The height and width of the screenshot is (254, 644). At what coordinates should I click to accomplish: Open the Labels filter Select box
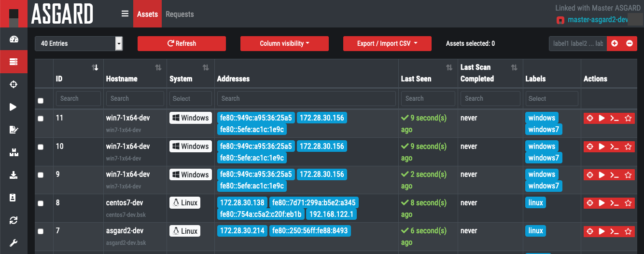(552, 98)
